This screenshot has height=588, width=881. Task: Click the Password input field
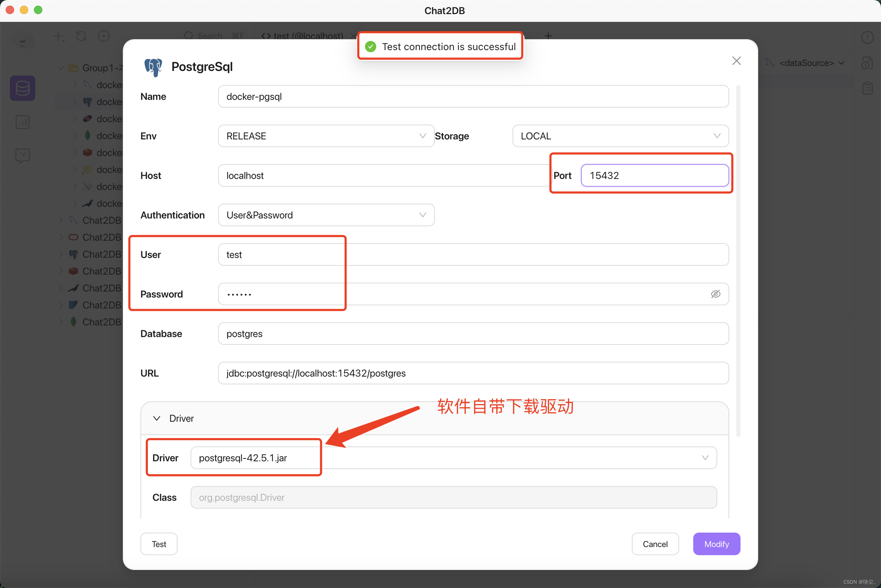tap(473, 294)
